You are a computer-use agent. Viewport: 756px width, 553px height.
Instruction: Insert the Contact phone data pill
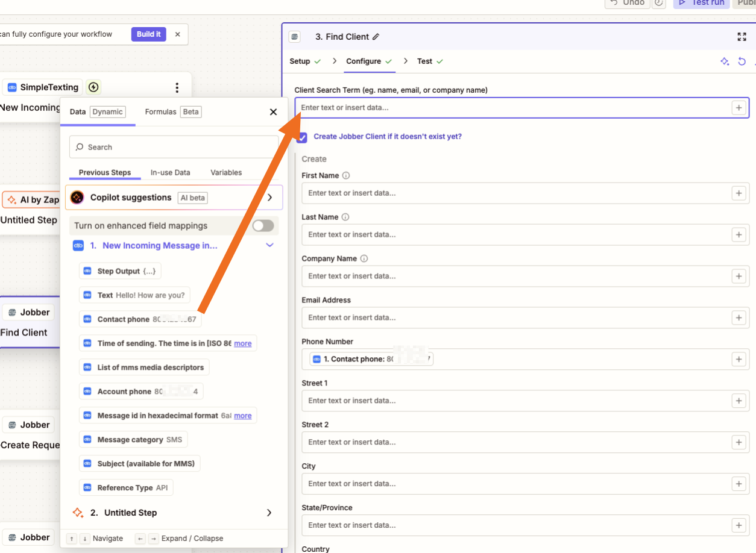pyautogui.click(x=140, y=320)
